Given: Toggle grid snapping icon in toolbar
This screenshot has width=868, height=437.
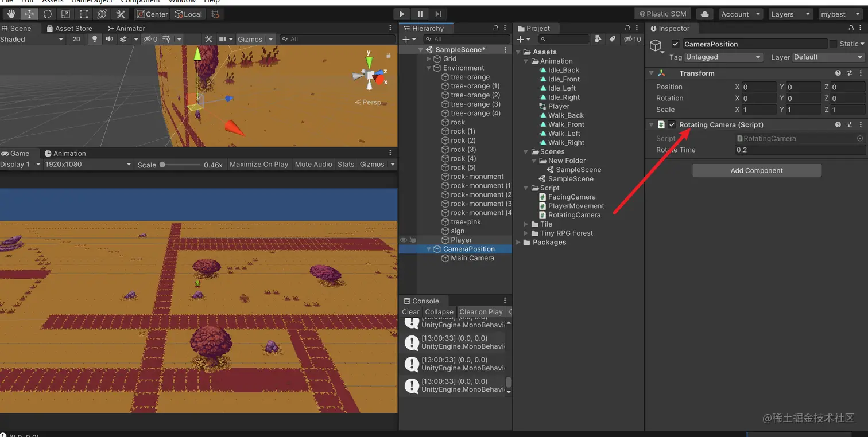Looking at the screenshot, I should (x=215, y=14).
